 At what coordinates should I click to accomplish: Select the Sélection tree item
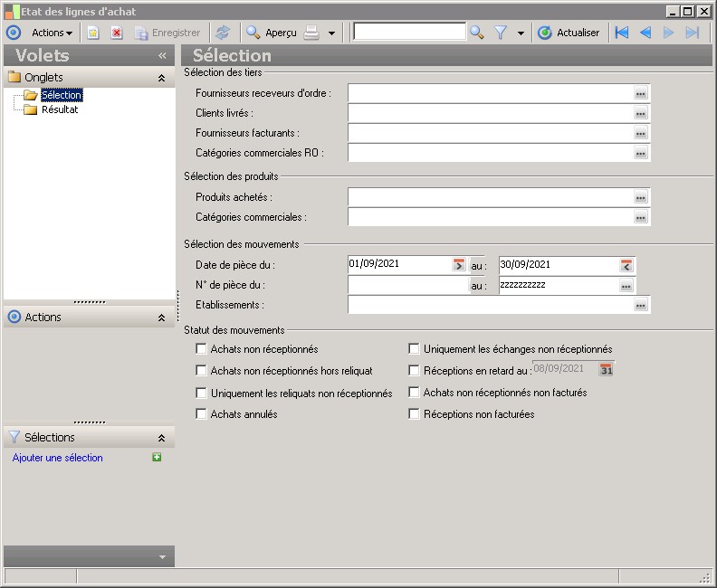(x=62, y=95)
